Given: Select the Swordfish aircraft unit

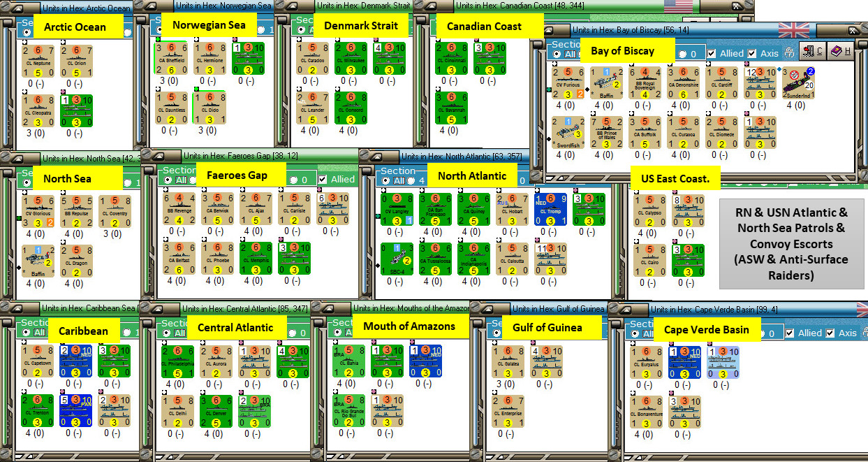Looking at the screenshot, I should pos(569,133).
